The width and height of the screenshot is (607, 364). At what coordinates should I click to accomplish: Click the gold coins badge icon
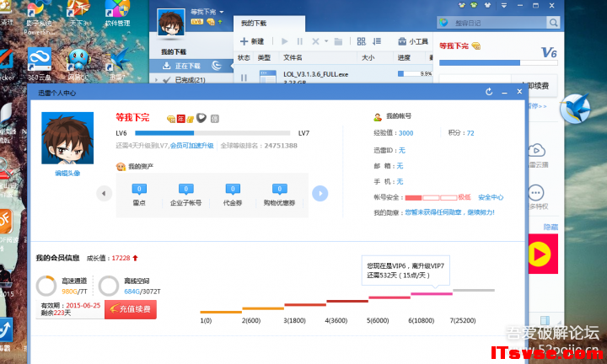tap(190, 119)
